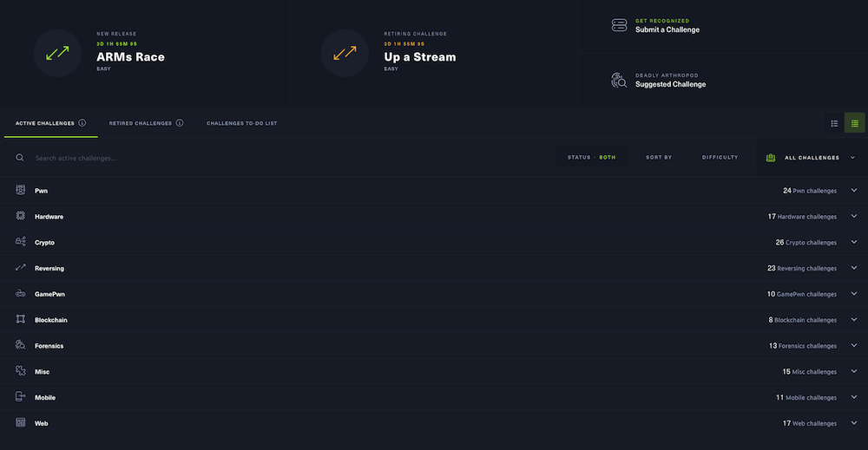
Task: Click the Misc puzzle piece icon
Action: pos(20,371)
